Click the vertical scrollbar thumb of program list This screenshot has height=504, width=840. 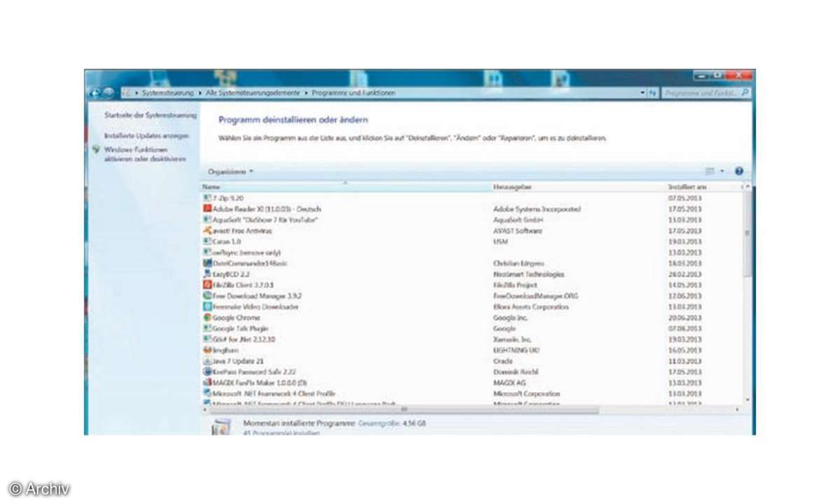pos(747,234)
